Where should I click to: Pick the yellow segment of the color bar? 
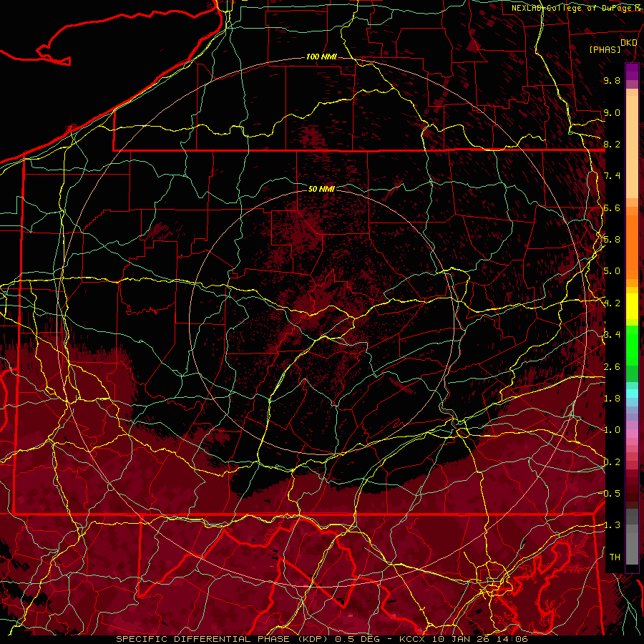click(x=632, y=306)
